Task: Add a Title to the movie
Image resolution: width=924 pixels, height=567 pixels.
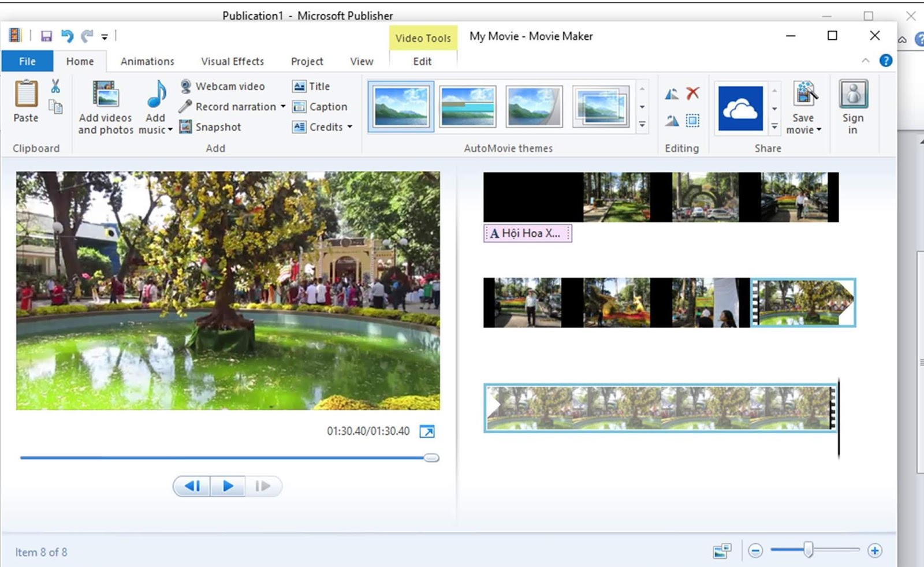Action: pos(311,86)
